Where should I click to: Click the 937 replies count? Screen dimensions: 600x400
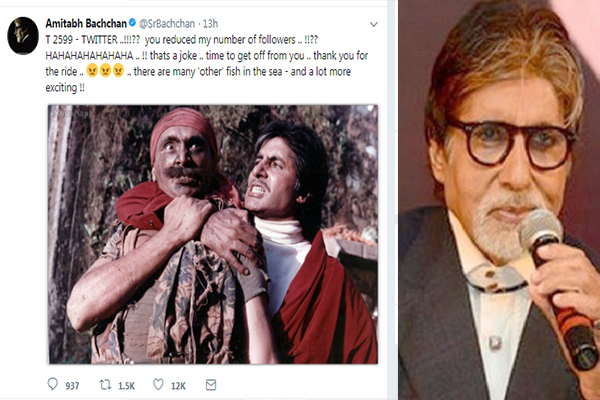pyautogui.click(x=72, y=385)
